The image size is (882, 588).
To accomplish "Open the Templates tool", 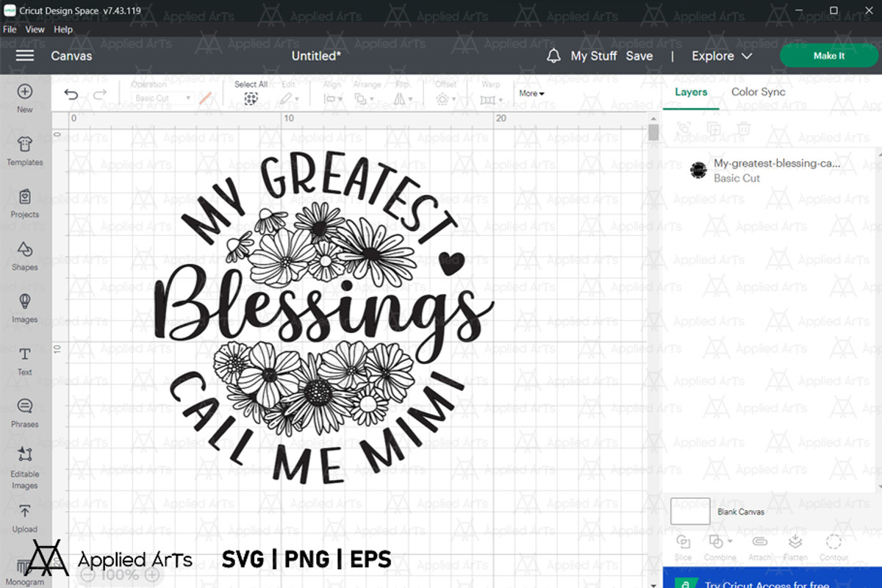I will click(x=25, y=145).
